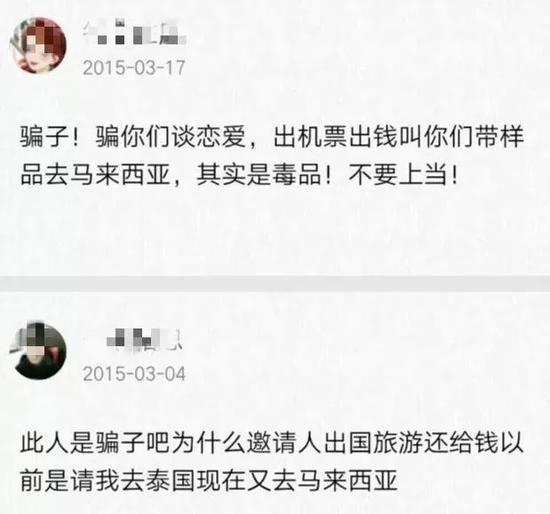Screen dimensions: 550x514
Task: Click 马来西亚 ending the second comment
Action: pos(348,480)
